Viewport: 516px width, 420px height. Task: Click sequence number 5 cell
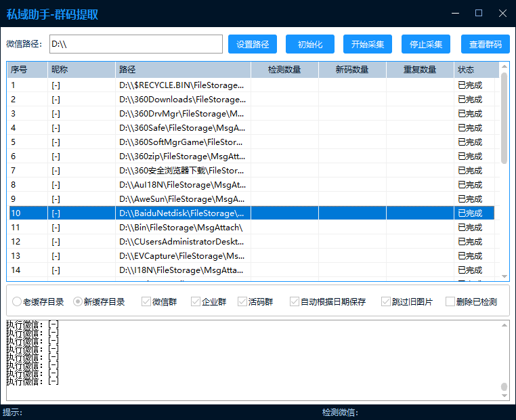[x=28, y=142]
